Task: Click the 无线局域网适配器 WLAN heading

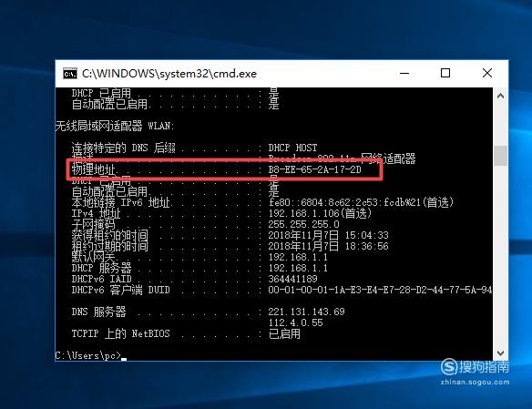Action: point(115,126)
